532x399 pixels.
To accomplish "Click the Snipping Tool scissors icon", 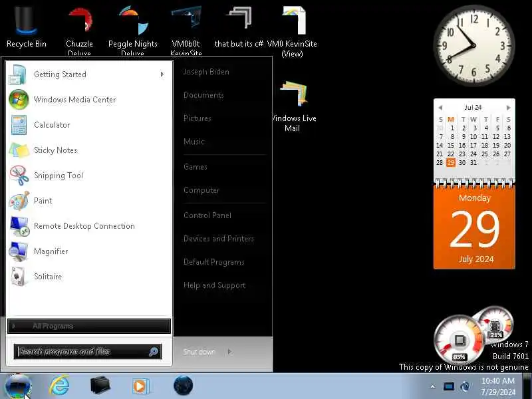I will coord(19,176).
